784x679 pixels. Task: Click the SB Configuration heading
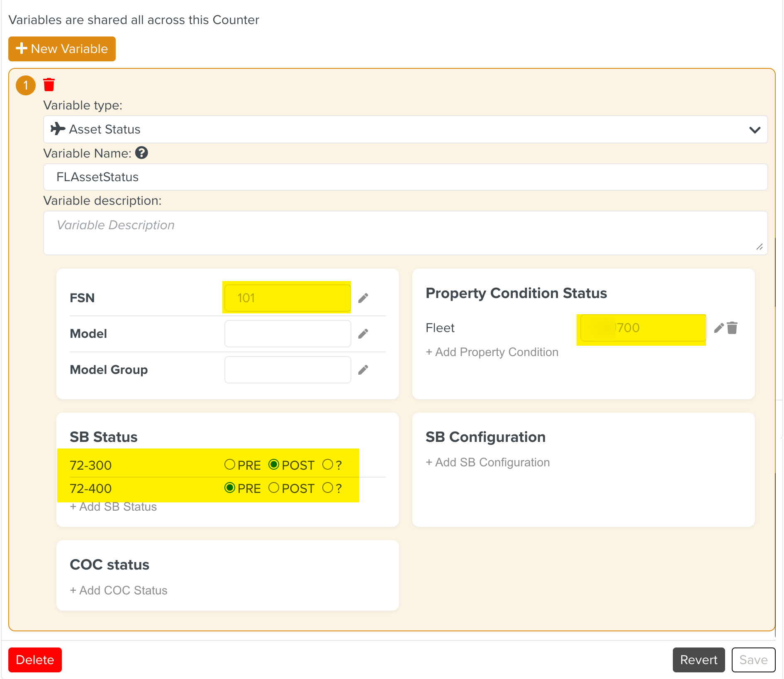click(x=486, y=437)
